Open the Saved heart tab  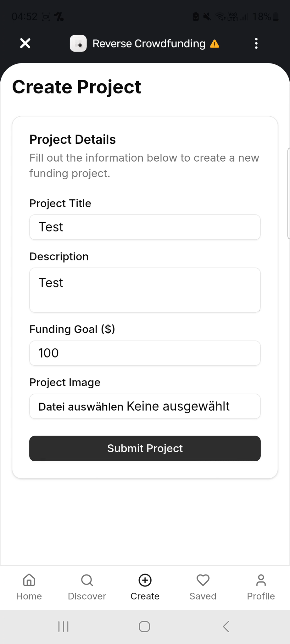203,587
